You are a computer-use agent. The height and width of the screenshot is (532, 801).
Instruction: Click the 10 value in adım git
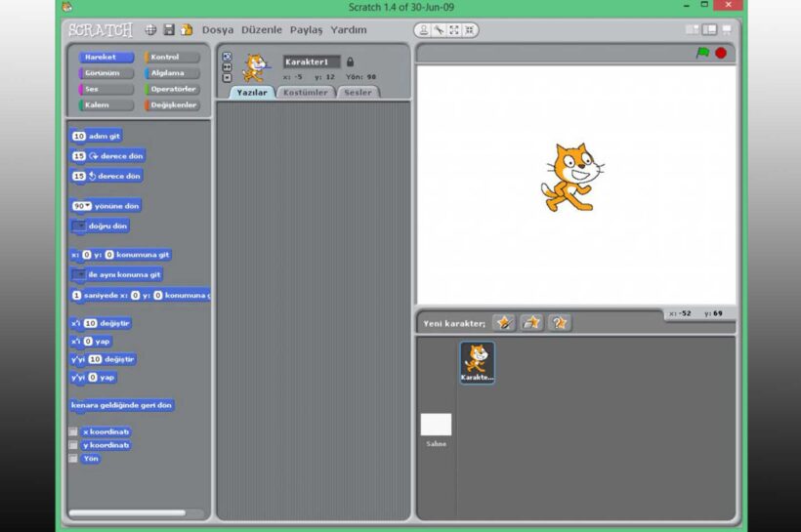pyautogui.click(x=79, y=136)
